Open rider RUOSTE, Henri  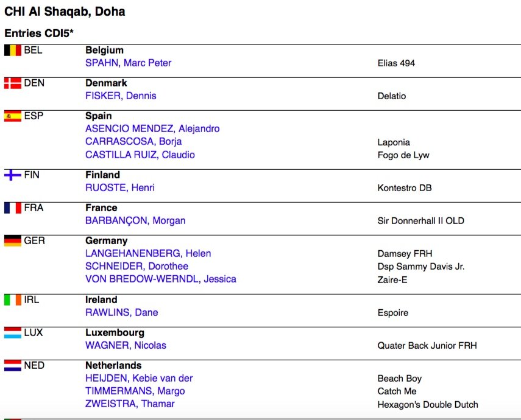[120, 187]
